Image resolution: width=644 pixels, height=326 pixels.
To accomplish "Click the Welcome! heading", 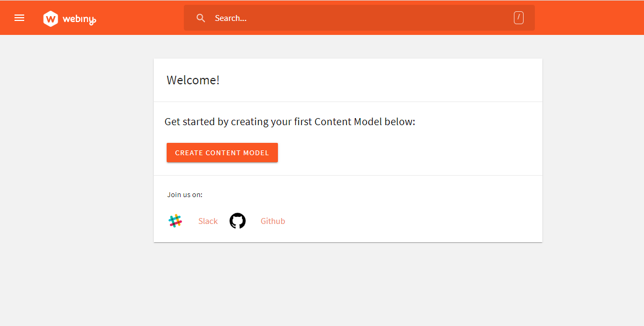I will [193, 80].
